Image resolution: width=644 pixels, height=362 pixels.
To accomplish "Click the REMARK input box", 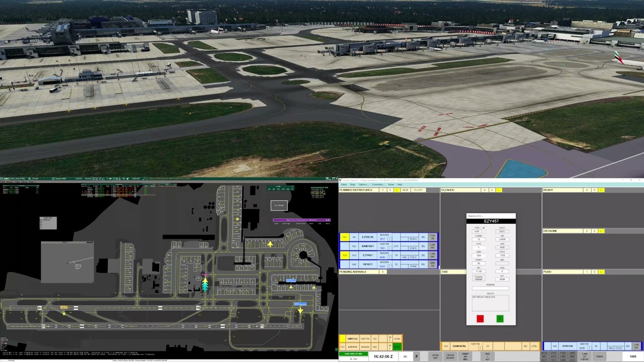I will (491, 288).
